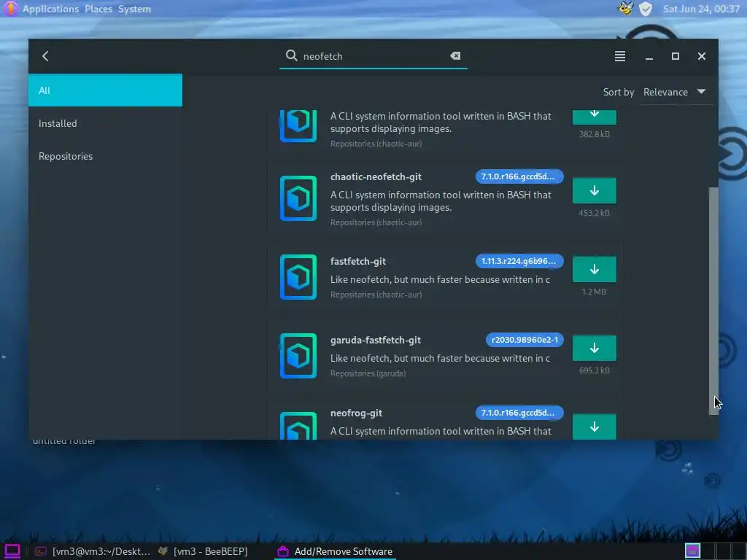Switch to the BeeBEEP window in taskbar
747x560 pixels.
click(x=203, y=551)
